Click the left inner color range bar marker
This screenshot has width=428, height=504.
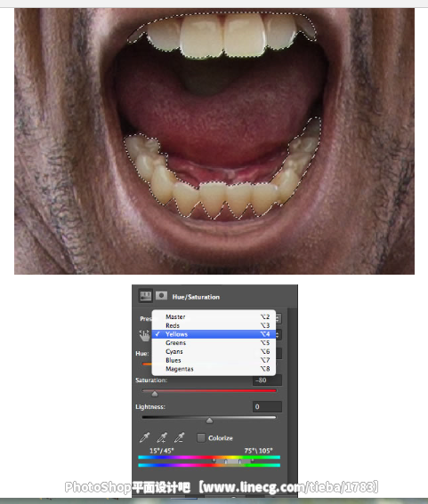point(226,461)
